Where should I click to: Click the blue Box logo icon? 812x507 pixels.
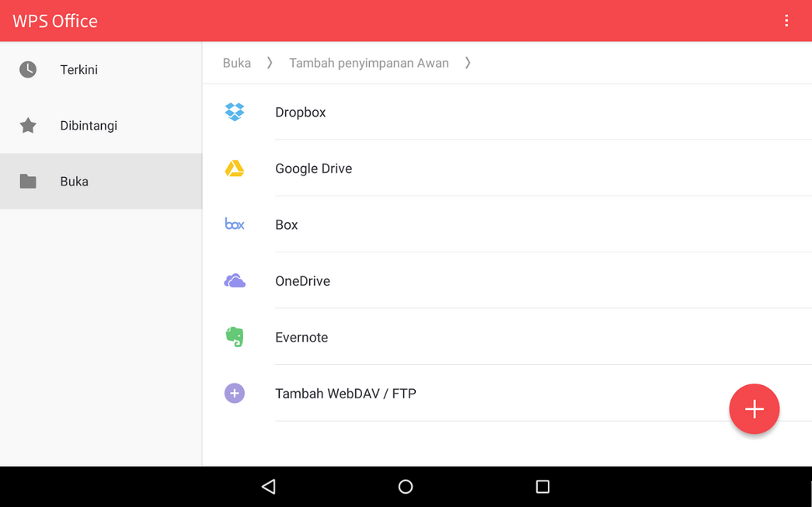[x=234, y=224]
